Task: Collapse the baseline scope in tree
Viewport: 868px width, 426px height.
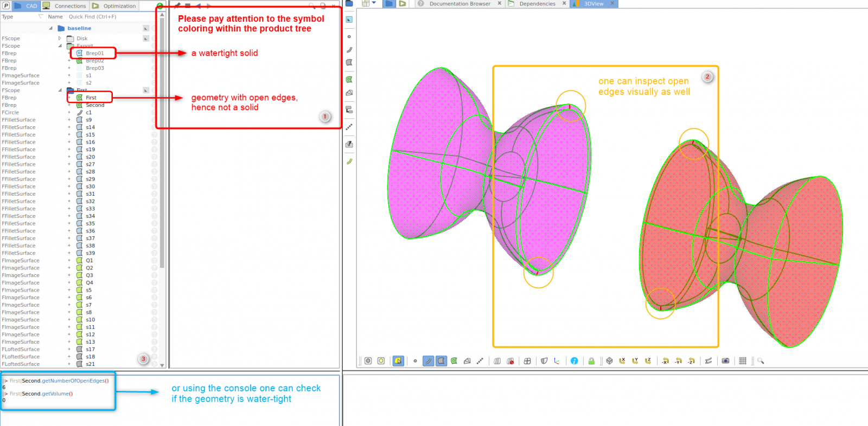Action: pyautogui.click(x=51, y=28)
